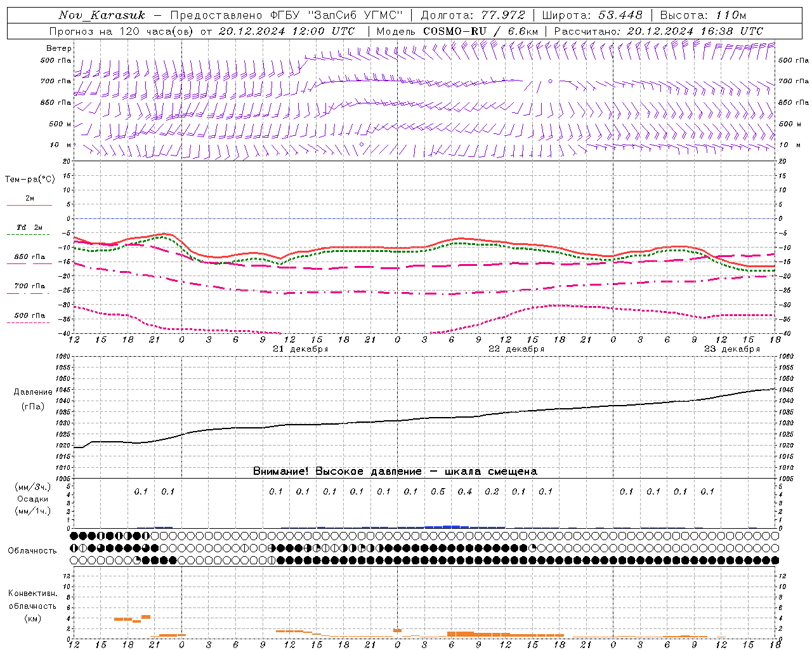Click the "(гПа)" unit under Давление
Screen dimensions: 812x650
[x=33, y=406]
